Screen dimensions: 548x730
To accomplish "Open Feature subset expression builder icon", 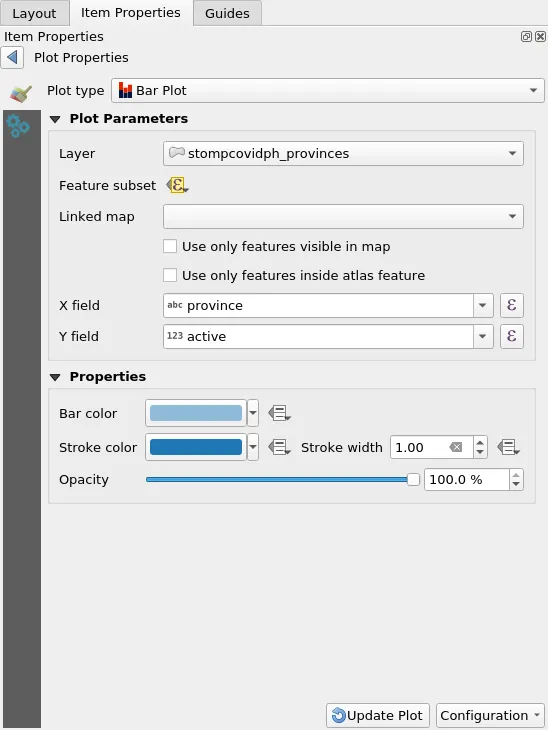I will click(x=177, y=185).
